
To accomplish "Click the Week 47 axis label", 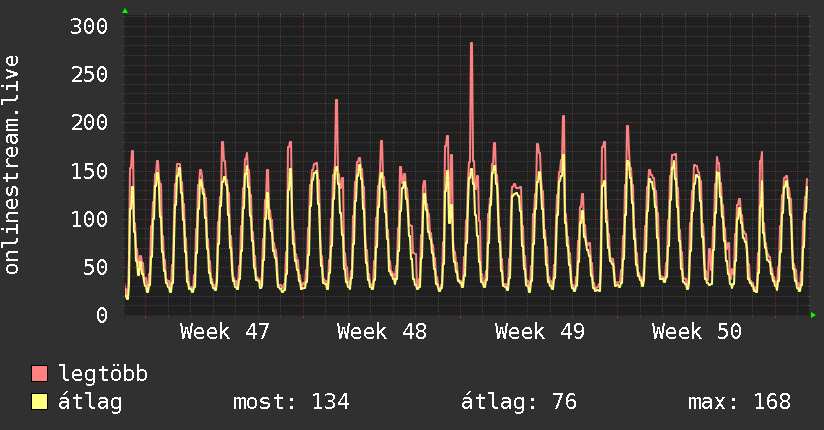I will (x=224, y=332).
